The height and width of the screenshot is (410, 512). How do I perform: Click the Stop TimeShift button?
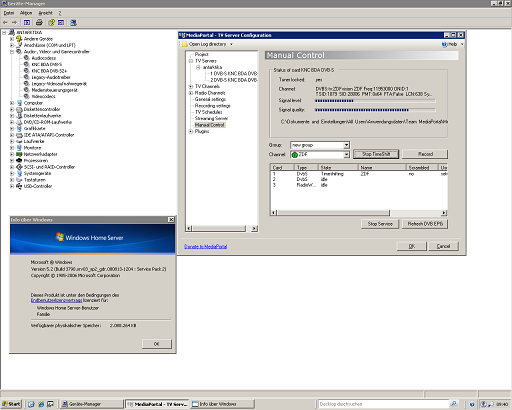click(x=376, y=154)
